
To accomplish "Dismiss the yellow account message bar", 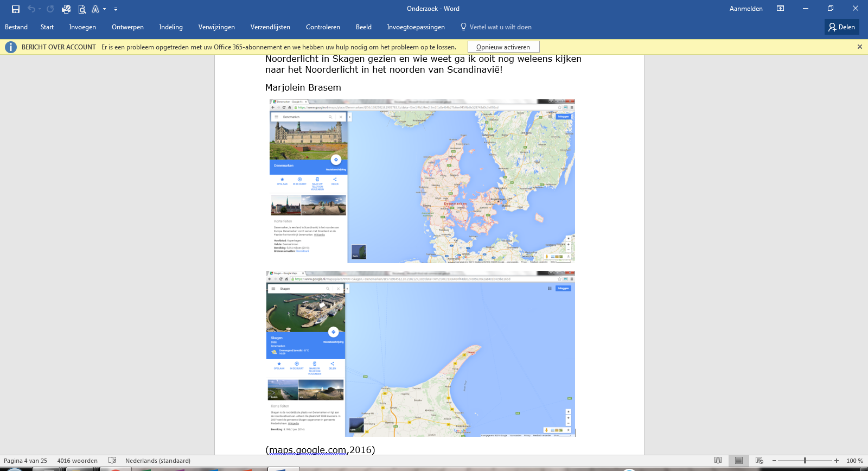I will pos(859,47).
